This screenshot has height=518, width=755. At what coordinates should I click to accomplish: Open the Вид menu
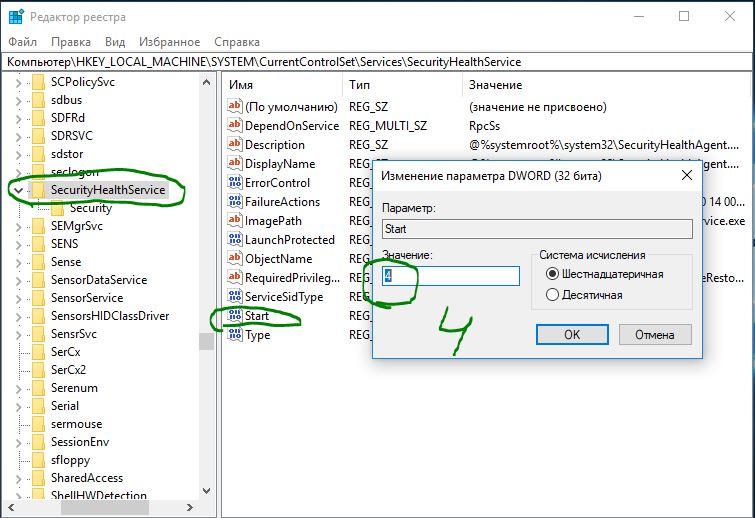[115, 42]
